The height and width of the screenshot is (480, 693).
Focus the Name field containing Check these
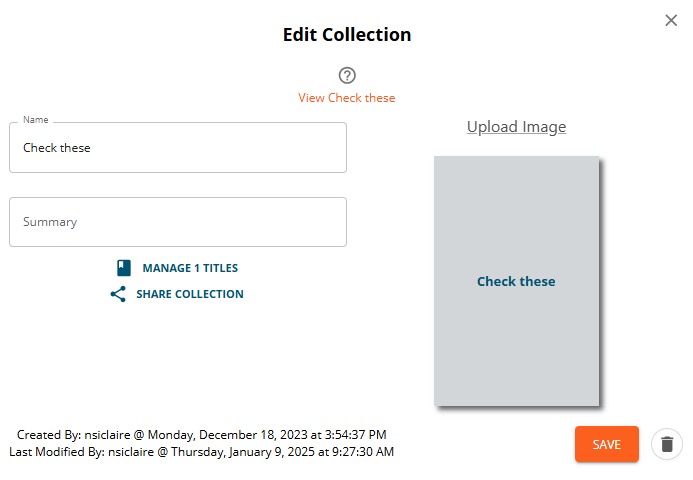point(178,148)
